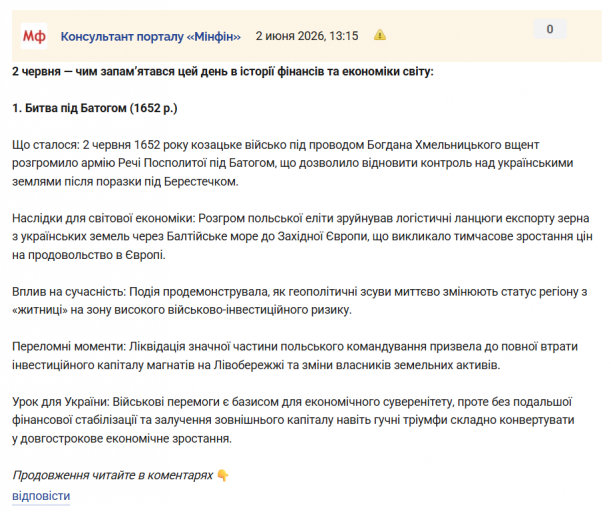Click the paragraph starting Наслідки для світової економіки
Screen dimensions: 611x512
click(x=302, y=237)
